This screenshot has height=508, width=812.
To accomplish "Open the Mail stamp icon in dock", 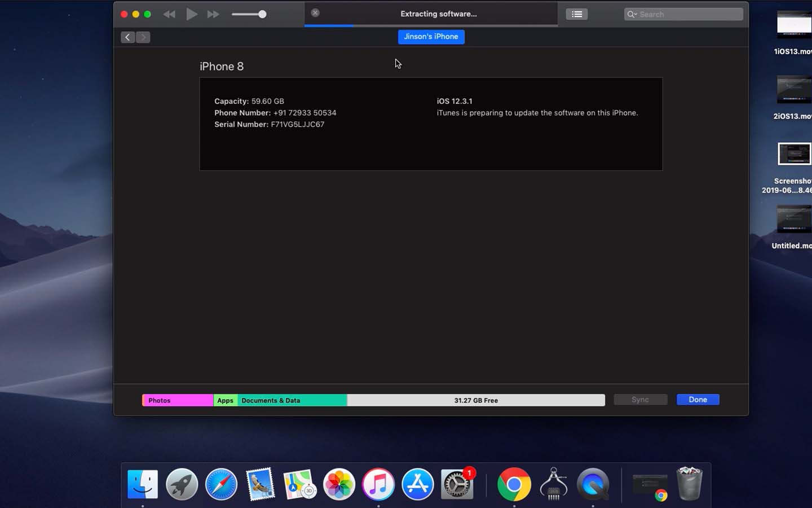I will click(x=261, y=484).
